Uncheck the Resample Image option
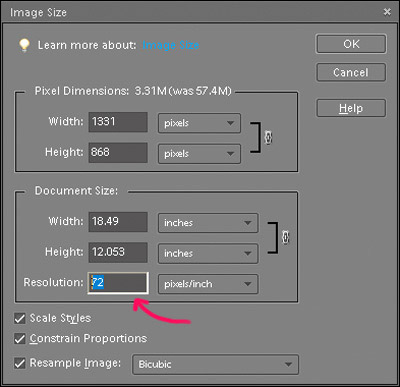 tap(20, 363)
